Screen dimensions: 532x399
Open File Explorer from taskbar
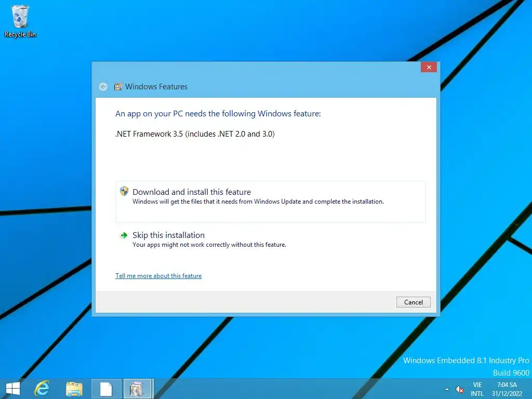[x=74, y=389]
